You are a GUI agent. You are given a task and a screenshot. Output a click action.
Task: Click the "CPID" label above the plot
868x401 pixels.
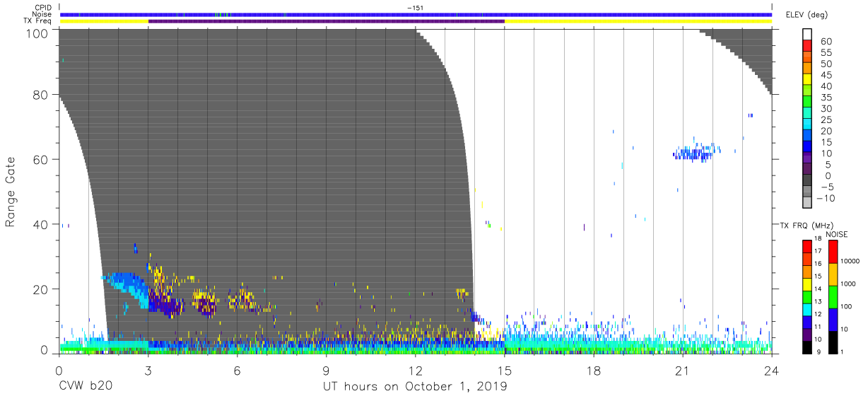[x=43, y=8]
